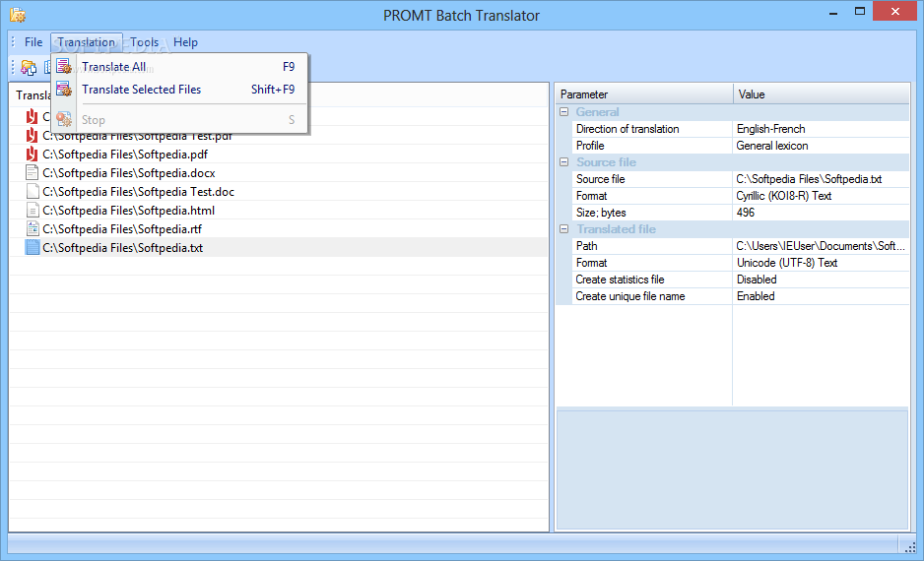Click the English-French direction value
924x561 pixels.
point(770,129)
